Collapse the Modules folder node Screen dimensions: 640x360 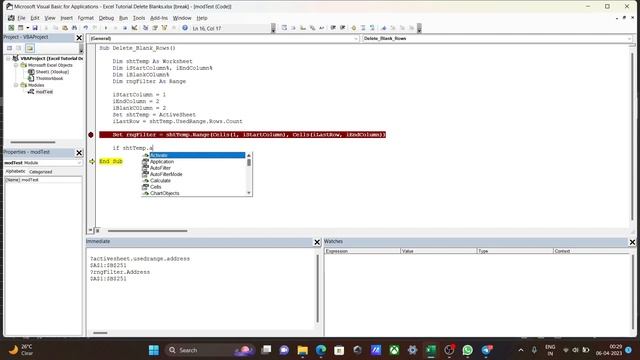(x=16, y=85)
